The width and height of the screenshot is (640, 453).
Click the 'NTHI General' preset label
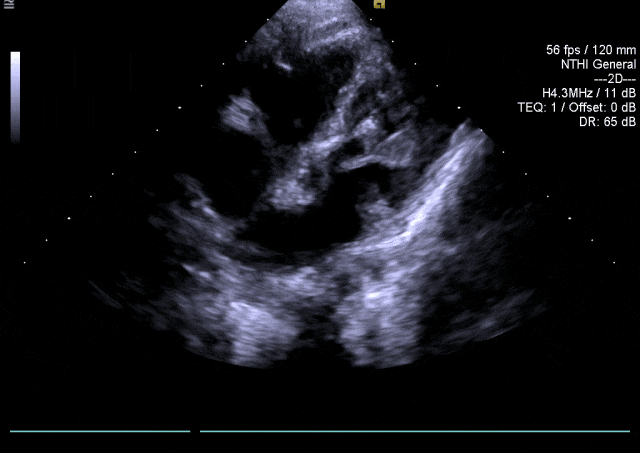coord(598,64)
